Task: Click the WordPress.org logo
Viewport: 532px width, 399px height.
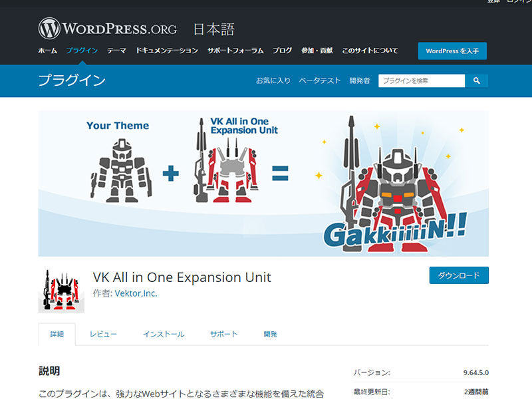Action: [x=108, y=29]
